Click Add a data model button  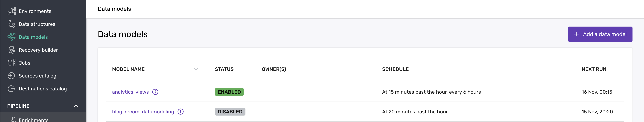point(600,34)
